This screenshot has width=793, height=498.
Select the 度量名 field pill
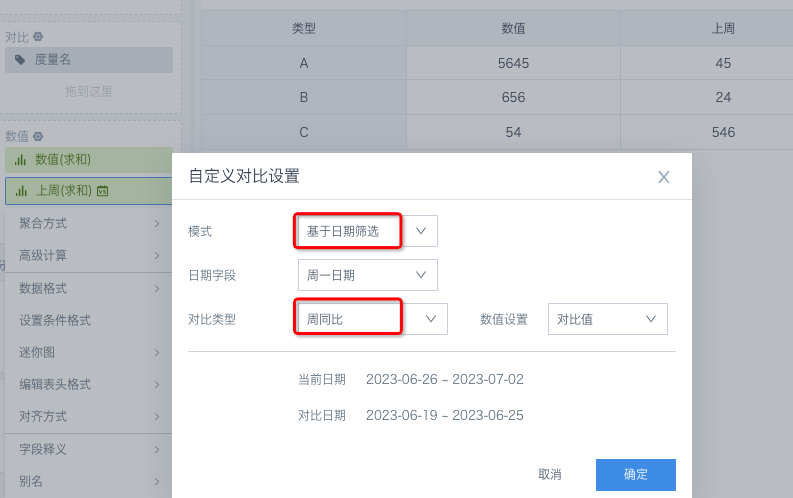point(89,60)
